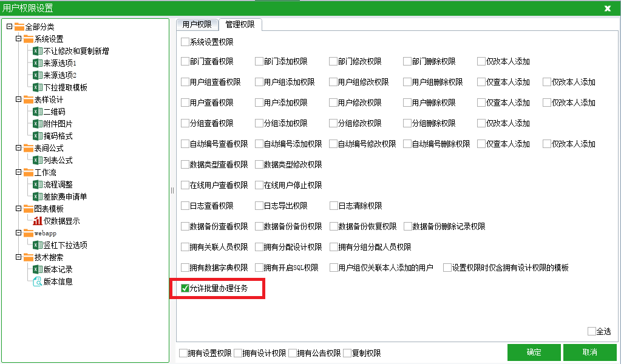Viewport: 621px width, 364px height.
Task: Switch to the 用户权限 tab
Action: point(197,24)
